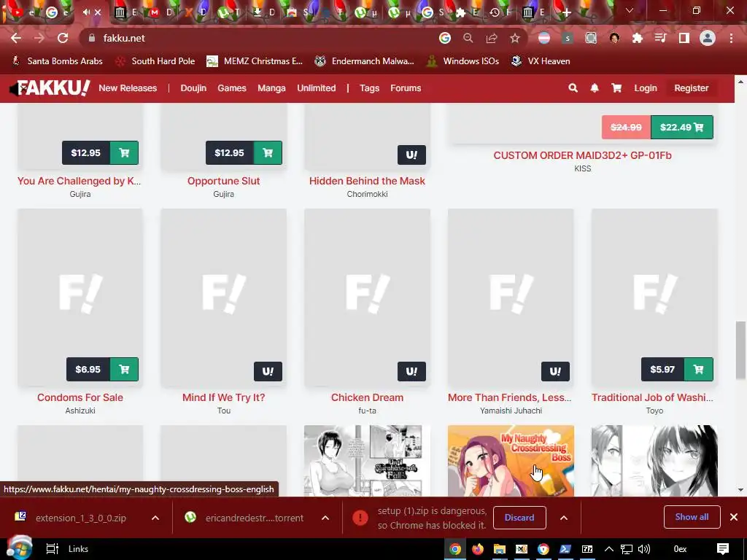Close the downloads bar

[734, 517]
